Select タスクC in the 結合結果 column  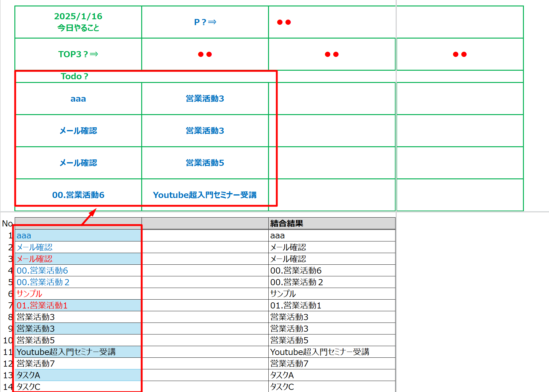[282, 387]
